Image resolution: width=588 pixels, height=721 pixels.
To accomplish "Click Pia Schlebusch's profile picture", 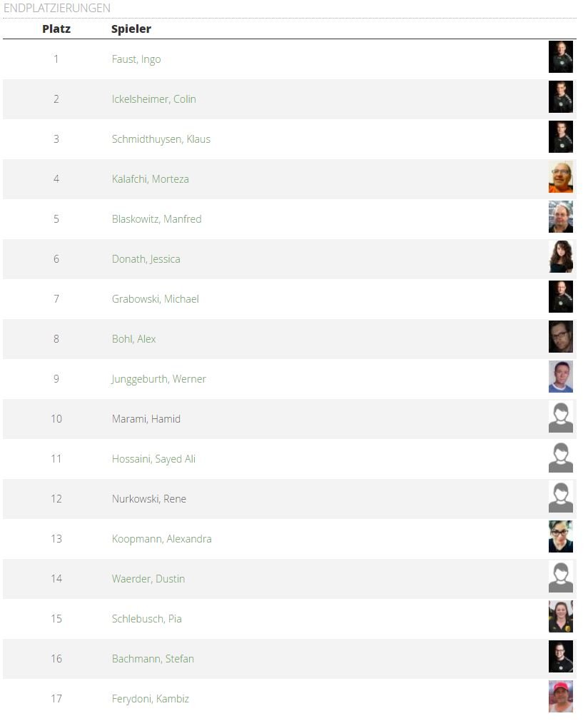I will (560, 617).
